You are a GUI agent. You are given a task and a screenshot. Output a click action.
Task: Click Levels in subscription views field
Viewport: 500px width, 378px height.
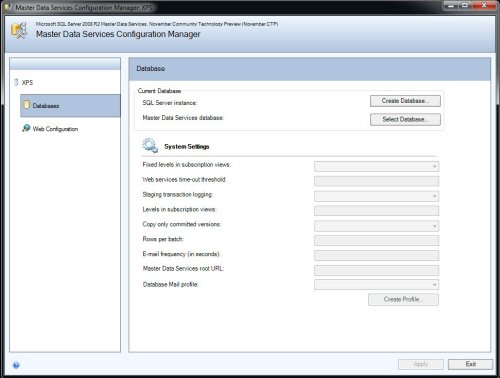[376, 211]
